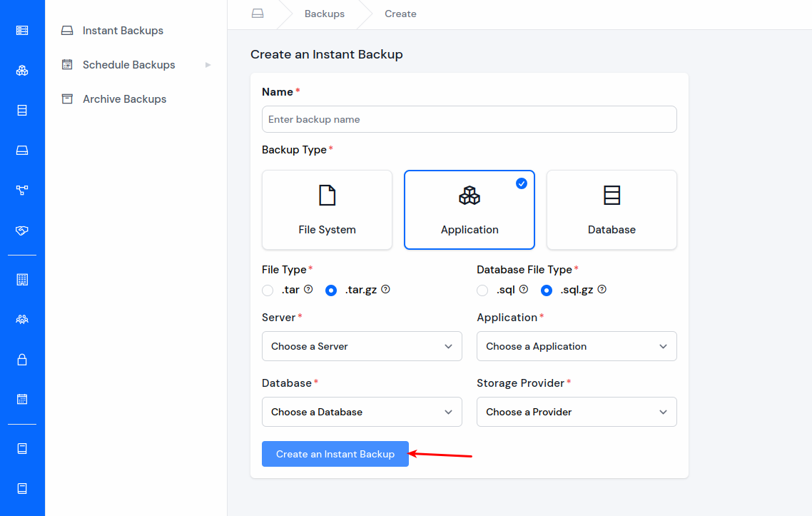Viewport: 812px width, 516px height.
Task: Open the first book docs icon in sidebar
Action: tap(21, 449)
